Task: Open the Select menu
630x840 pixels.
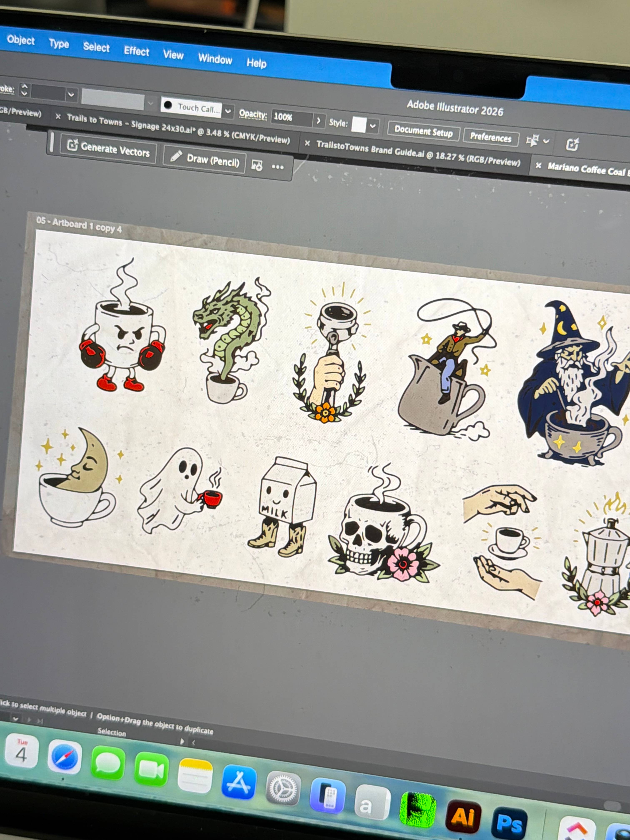Action: (x=96, y=47)
